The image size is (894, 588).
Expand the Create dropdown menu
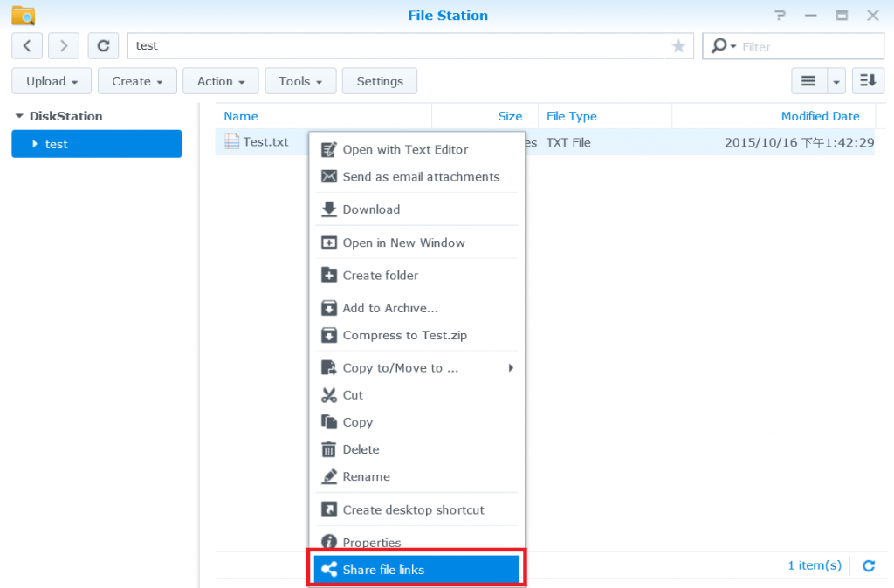[137, 81]
